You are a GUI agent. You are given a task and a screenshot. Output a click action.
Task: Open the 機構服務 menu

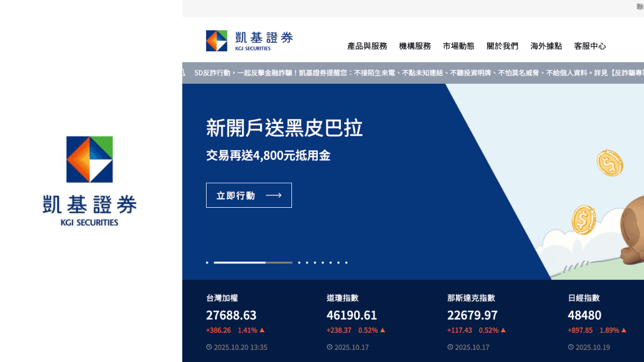tap(415, 46)
